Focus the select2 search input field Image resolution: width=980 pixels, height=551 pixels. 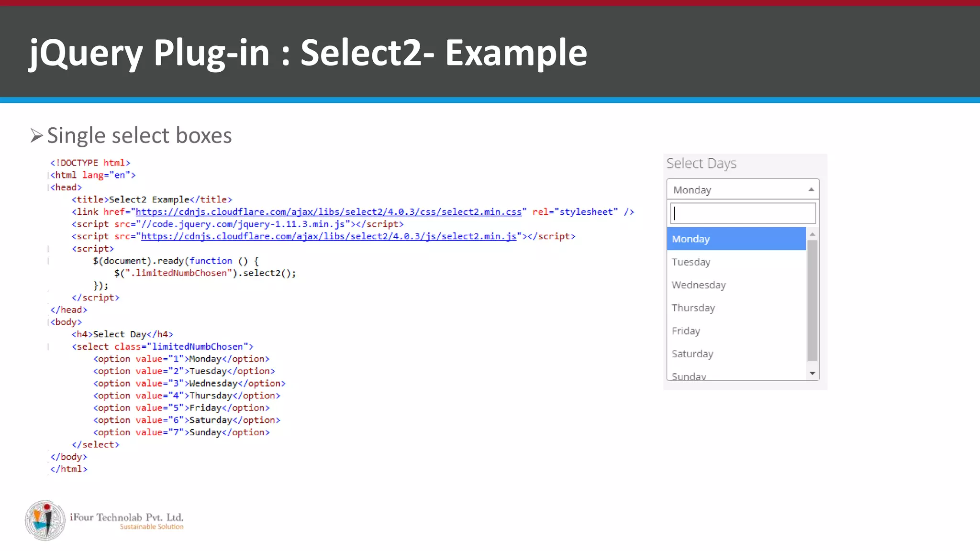(x=743, y=213)
